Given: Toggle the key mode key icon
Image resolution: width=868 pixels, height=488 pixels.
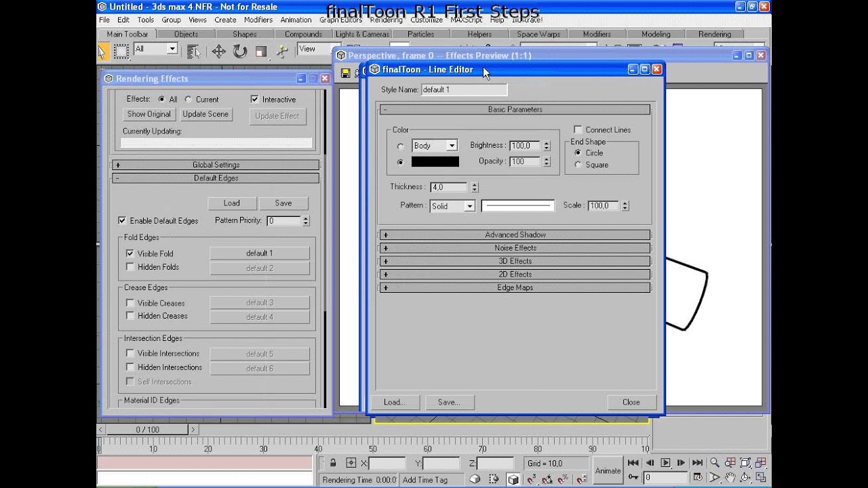Looking at the screenshot, I should pyautogui.click(x=633, y=477).
